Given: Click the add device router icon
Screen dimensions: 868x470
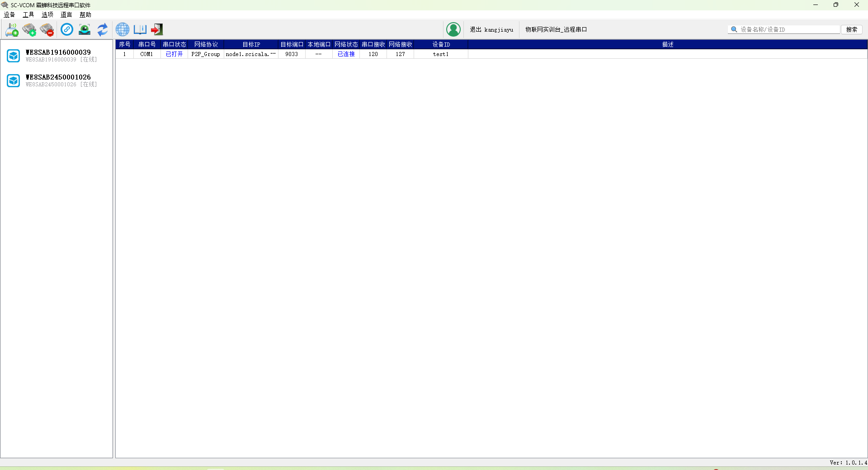Looking at the screenshot, I should click(12, 30).
